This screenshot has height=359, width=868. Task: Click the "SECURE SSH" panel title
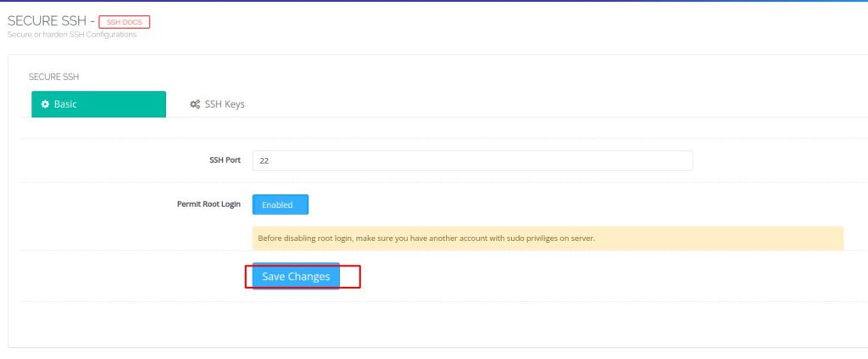click(x=54, y=76)
